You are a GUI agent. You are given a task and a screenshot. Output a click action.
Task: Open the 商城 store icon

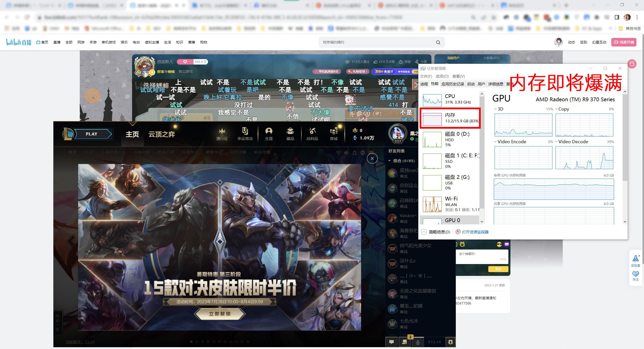pyautogui.click(x=334, y=134)
